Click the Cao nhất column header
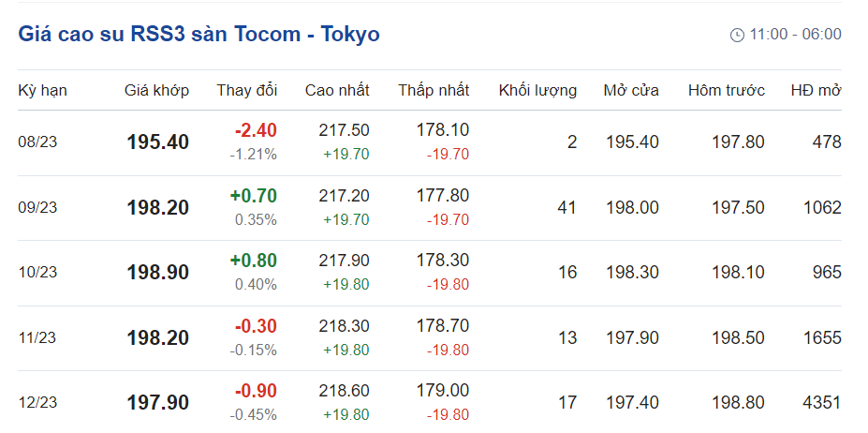 tap(337, 91)
